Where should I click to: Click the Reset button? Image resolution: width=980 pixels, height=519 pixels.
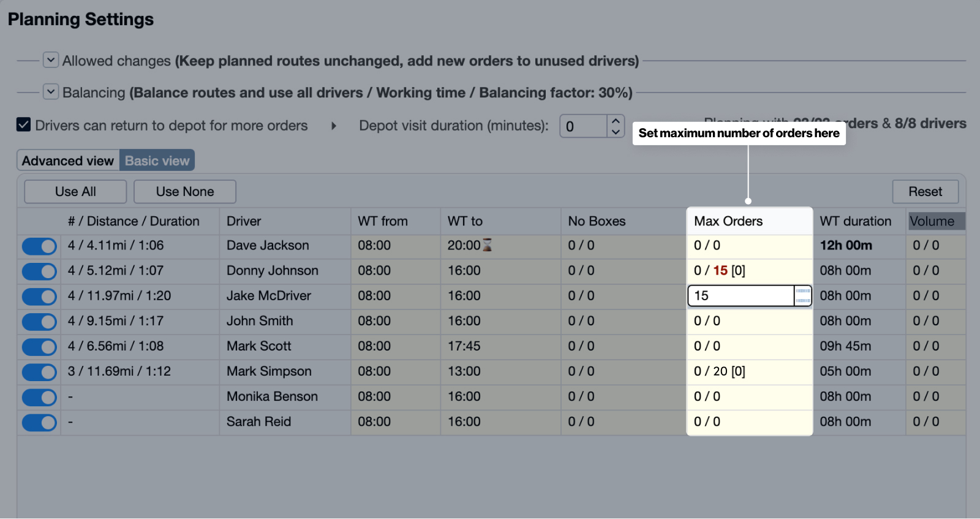point(925,192)
